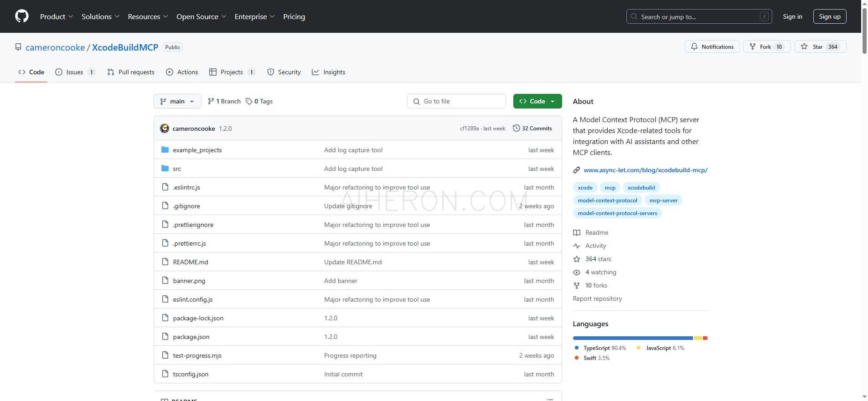
Task: Click the cf1289a commit hash
Action: 469,129
